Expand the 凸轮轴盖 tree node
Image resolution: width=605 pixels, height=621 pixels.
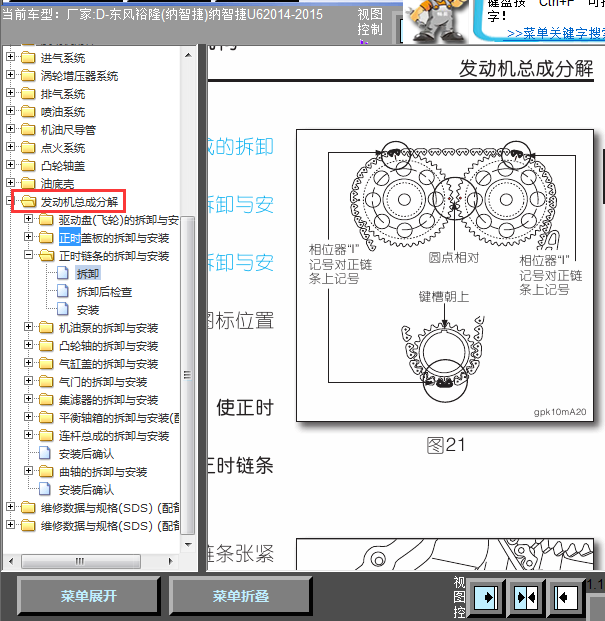[11, 165]
